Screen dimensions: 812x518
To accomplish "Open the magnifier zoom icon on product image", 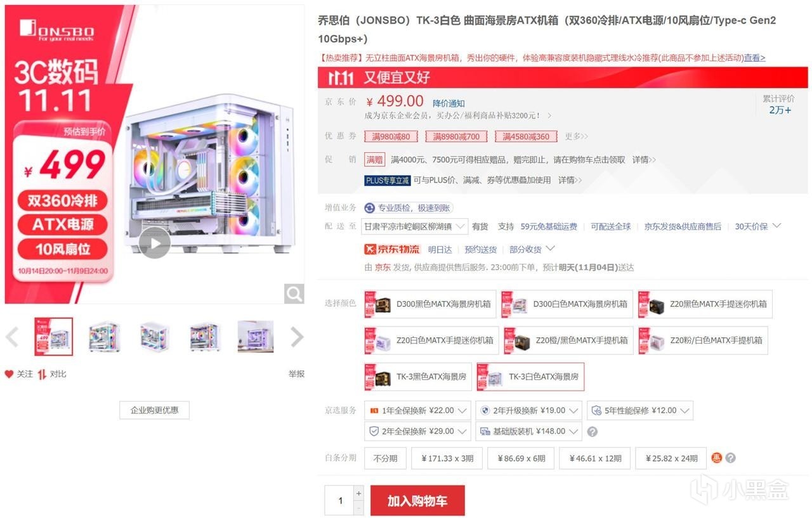I will click(x=294, y=293).
